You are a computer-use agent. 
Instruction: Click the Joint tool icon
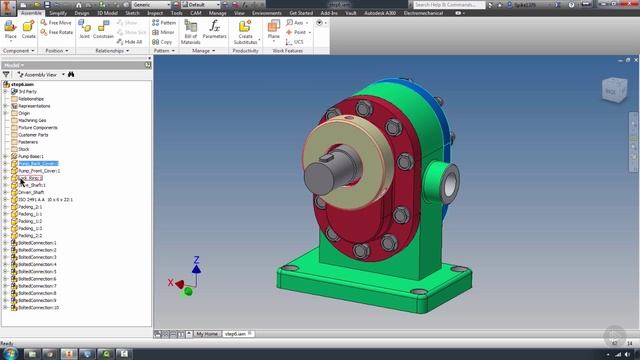coord(84,26)
